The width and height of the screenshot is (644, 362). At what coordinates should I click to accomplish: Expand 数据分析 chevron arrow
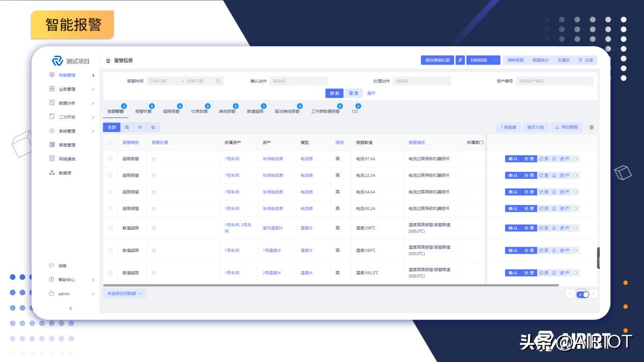93,103
